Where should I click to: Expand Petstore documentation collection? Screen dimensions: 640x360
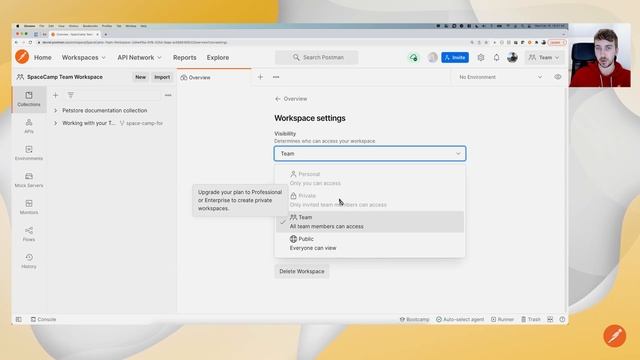56,110
